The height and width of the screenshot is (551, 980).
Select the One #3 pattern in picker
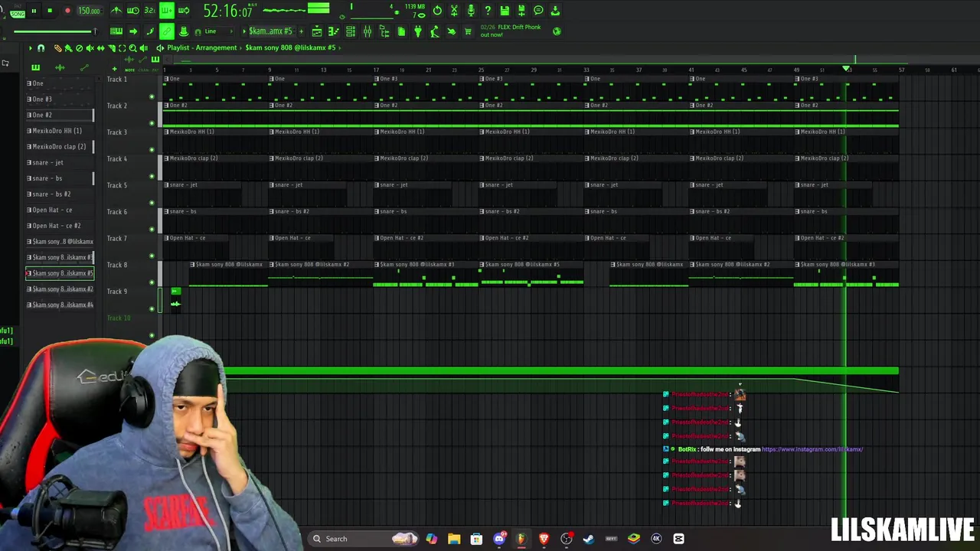(60, 99)
